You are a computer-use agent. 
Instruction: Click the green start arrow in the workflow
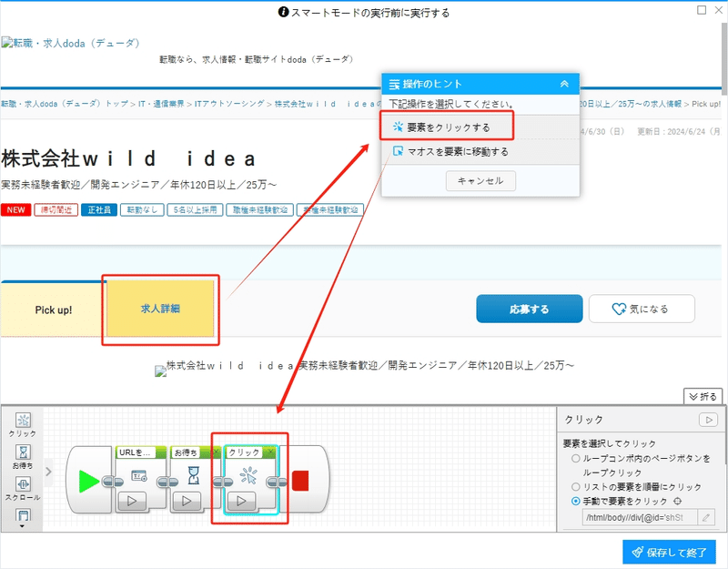[88, 481]
